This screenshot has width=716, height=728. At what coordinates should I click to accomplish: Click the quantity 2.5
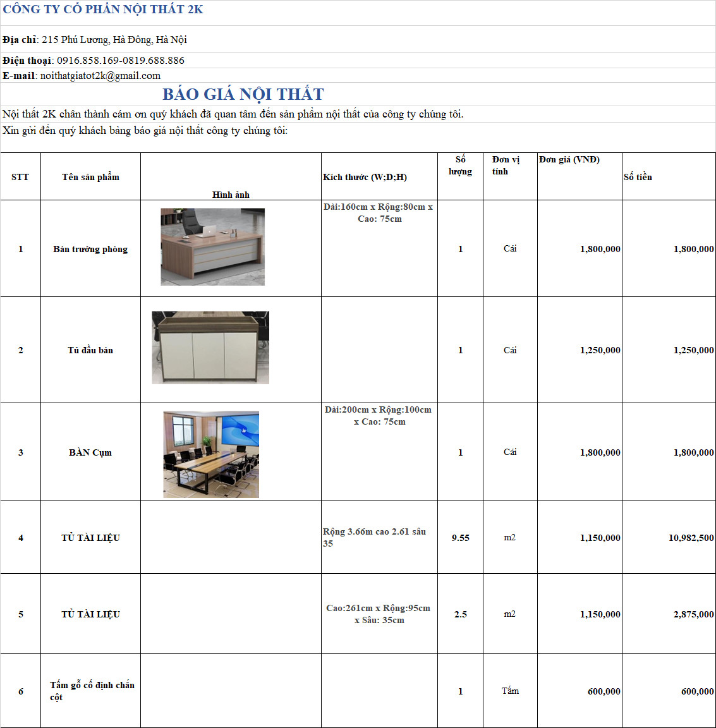[x=460, y=614]
